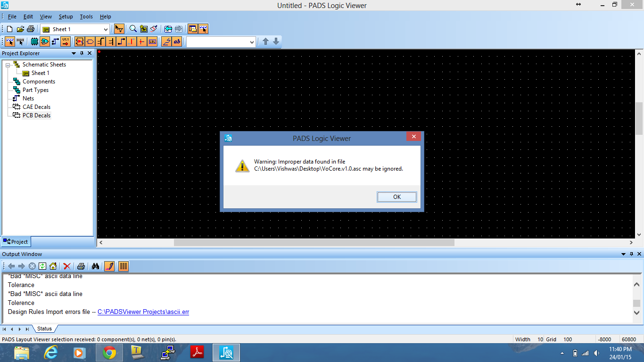
Task: Click the sheet board view icon
Action: (144, 29)
